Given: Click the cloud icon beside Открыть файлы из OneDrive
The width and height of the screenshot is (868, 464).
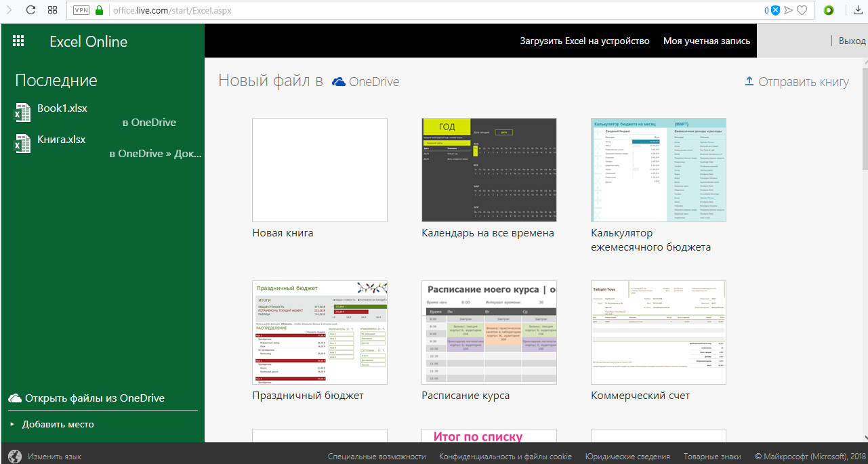Looking at the screenshot, I should pos(15,398).
